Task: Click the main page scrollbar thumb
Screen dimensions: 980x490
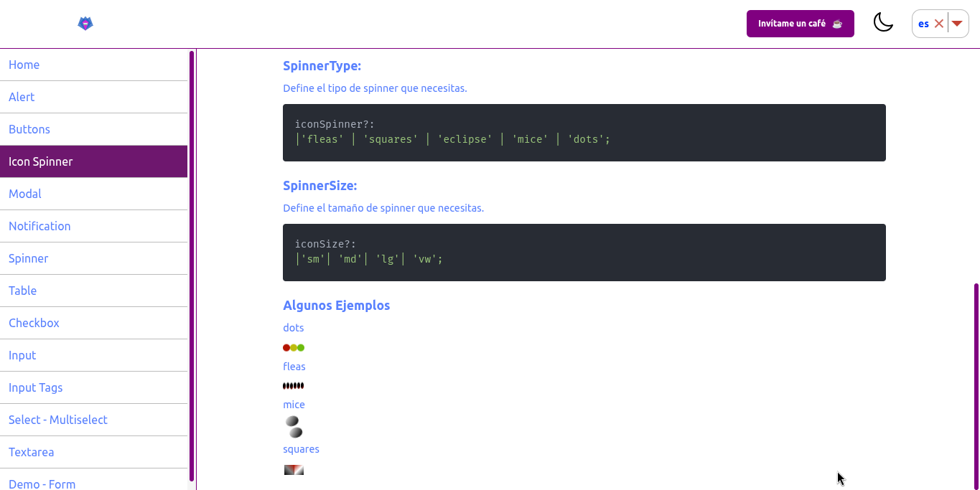Action: (x=976, y=386)
